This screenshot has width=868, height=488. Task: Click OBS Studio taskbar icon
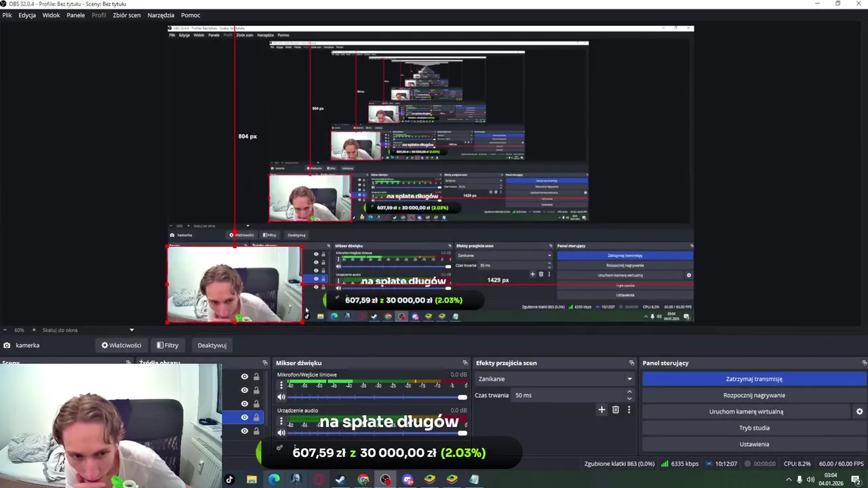point(386,479)
